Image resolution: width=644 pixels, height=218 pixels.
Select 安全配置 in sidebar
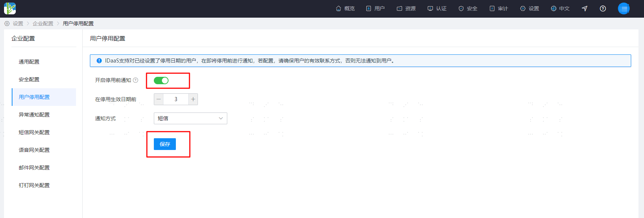[44, 79]
